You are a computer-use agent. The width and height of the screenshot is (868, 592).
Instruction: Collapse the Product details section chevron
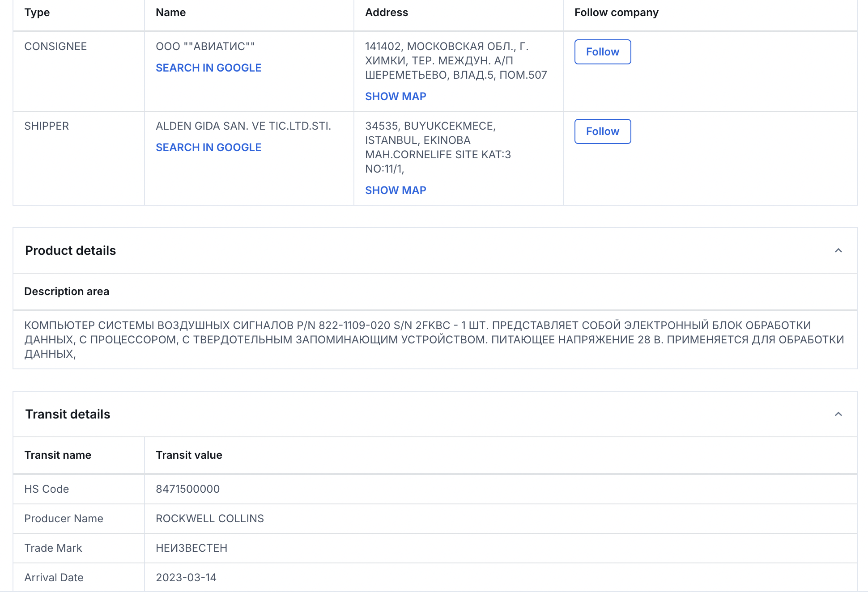(x=838, y=250)
